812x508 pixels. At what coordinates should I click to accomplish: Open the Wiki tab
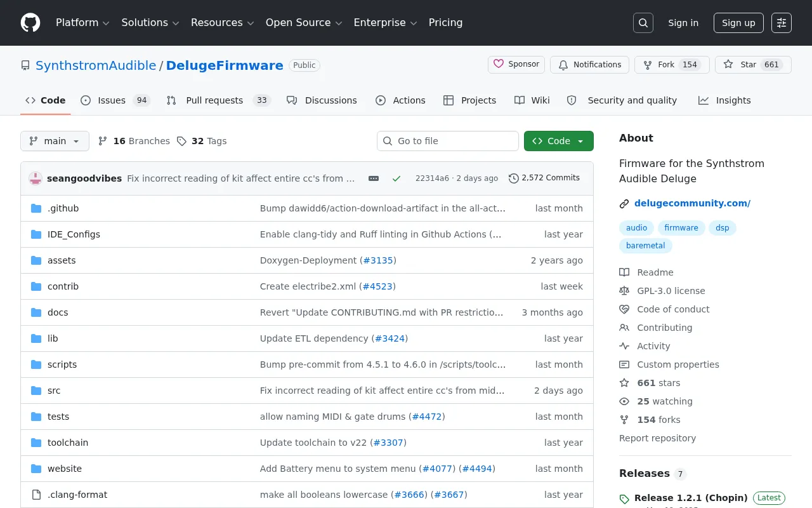[x=532, y=100]
